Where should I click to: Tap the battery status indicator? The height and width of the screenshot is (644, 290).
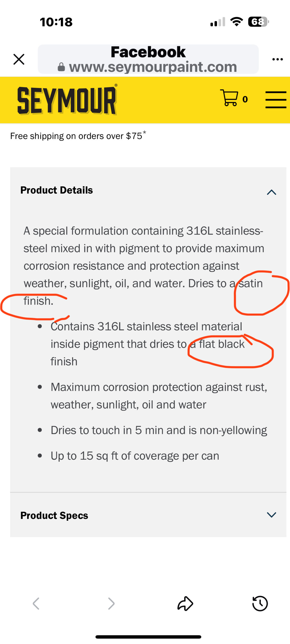point(258,22)
